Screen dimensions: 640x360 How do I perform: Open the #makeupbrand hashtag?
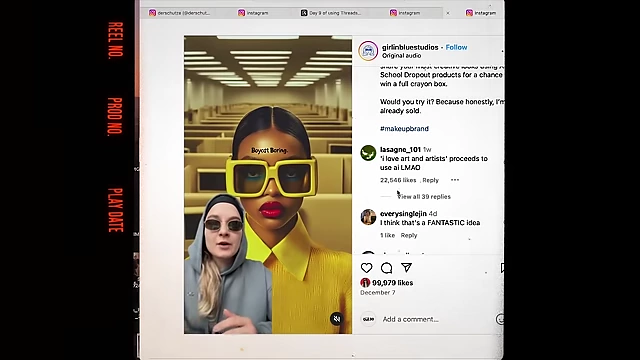(x=404, y=129)
